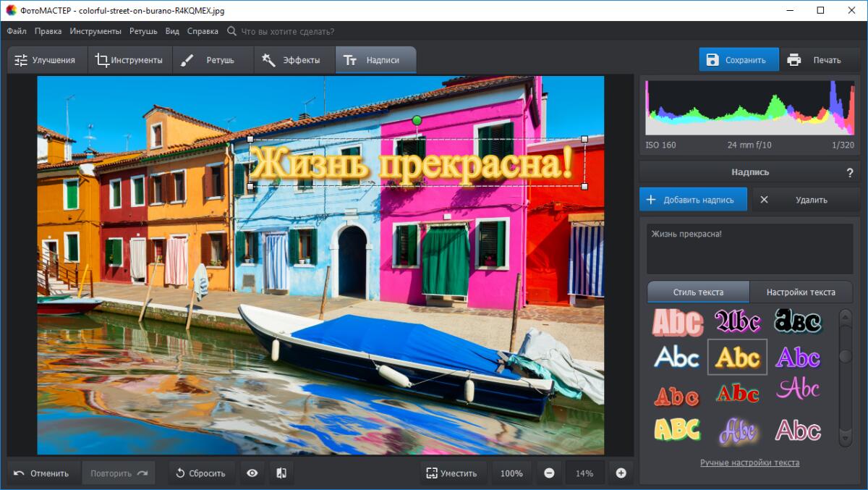Click the Print button with printer icon

click(x=814, y=60)
